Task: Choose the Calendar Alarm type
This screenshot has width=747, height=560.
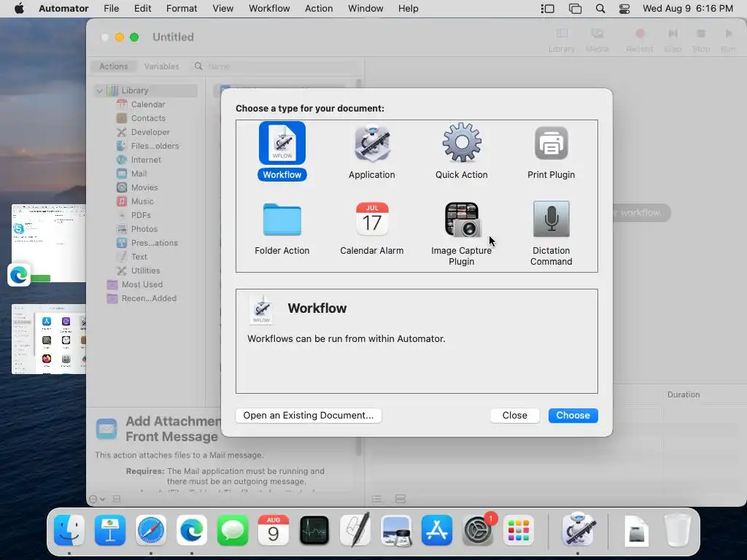Action: (371, 228)
